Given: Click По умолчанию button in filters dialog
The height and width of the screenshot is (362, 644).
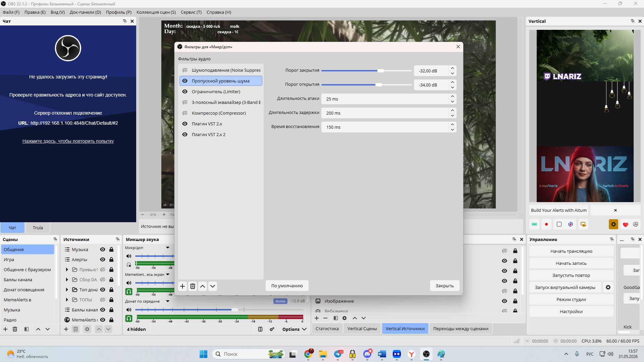Looking at the screenshot, I should tap(287, 286).
